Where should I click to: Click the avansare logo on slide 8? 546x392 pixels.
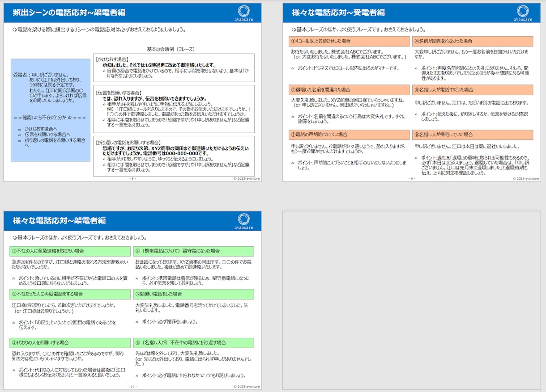click(243, 13)
